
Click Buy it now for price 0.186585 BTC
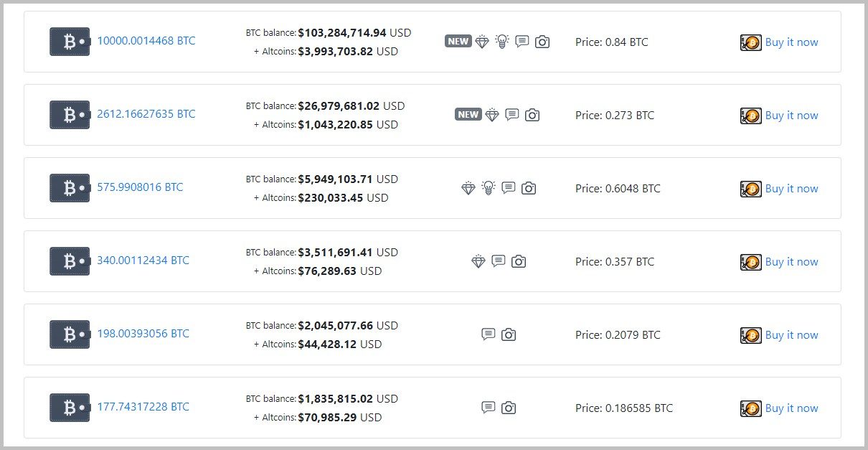(791, 408)
